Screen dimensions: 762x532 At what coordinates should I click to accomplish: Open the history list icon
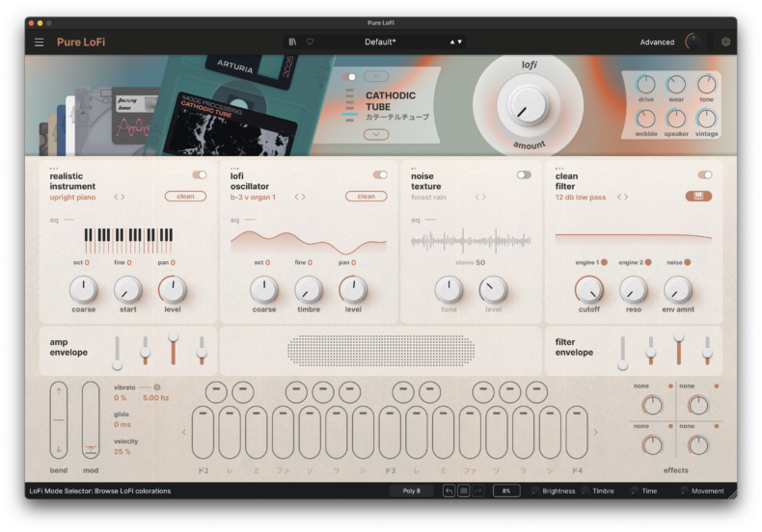click(464, 492)
